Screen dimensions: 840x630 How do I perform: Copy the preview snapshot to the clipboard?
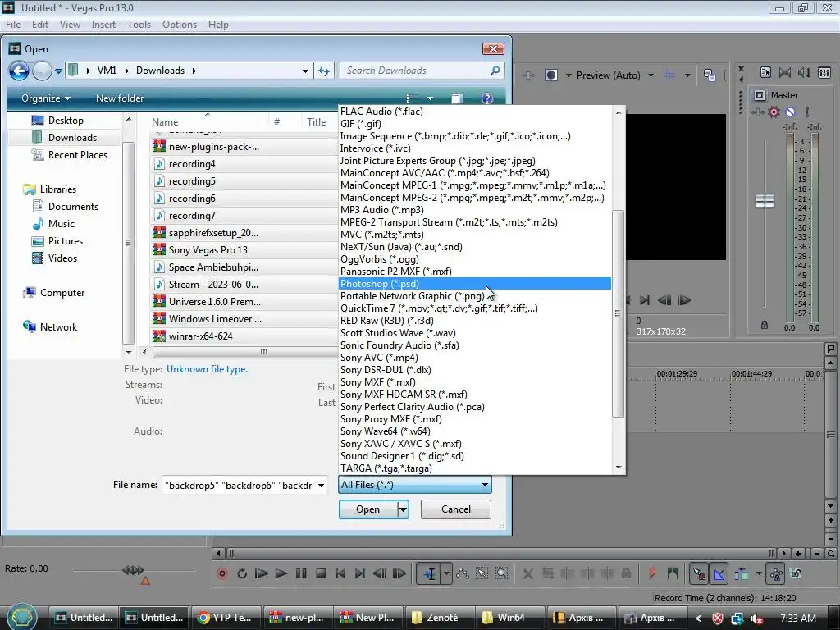[710, 75]
